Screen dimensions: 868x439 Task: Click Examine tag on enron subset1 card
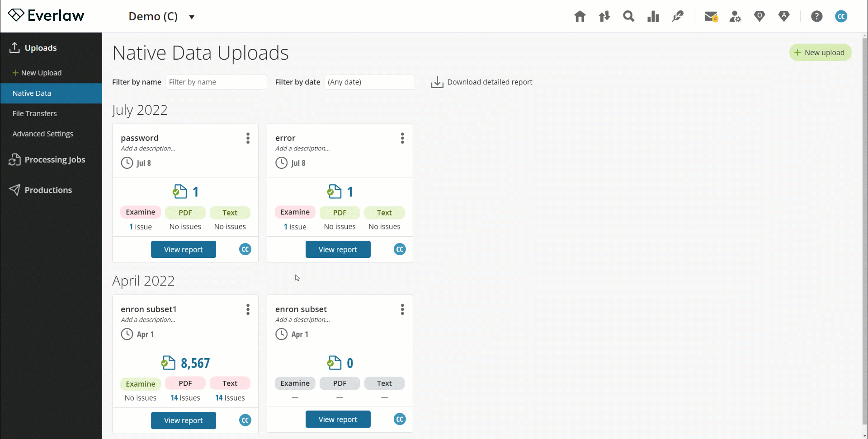pos(141,384)
